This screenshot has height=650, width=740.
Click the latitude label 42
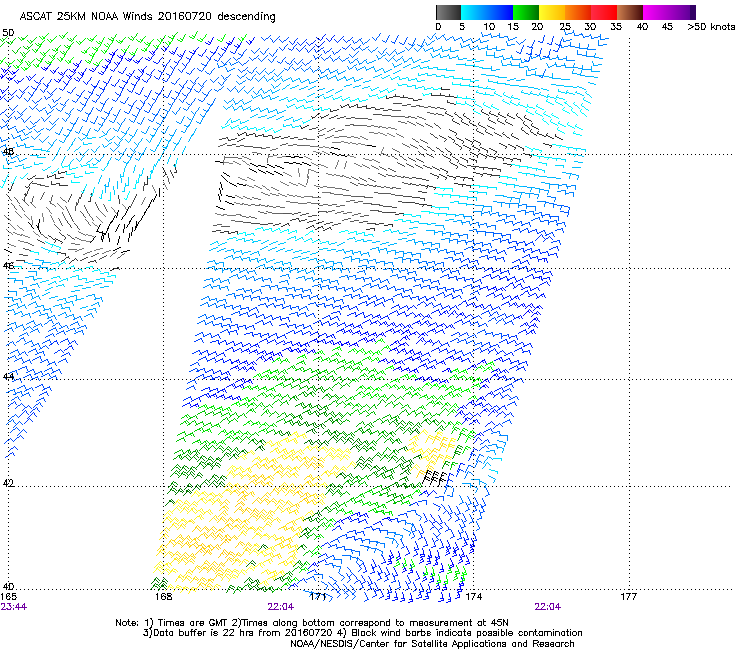click(x=8, y=483)
